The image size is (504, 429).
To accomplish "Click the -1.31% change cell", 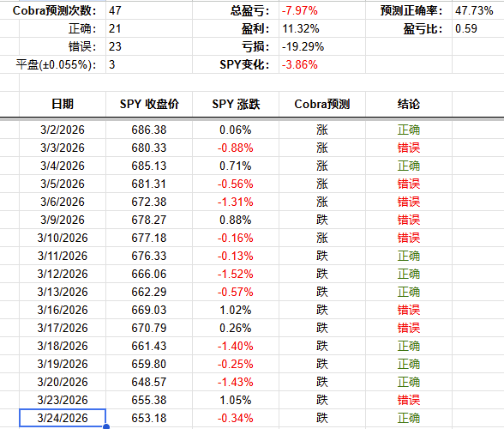I will pyautogui.click(x=236, y=202).
